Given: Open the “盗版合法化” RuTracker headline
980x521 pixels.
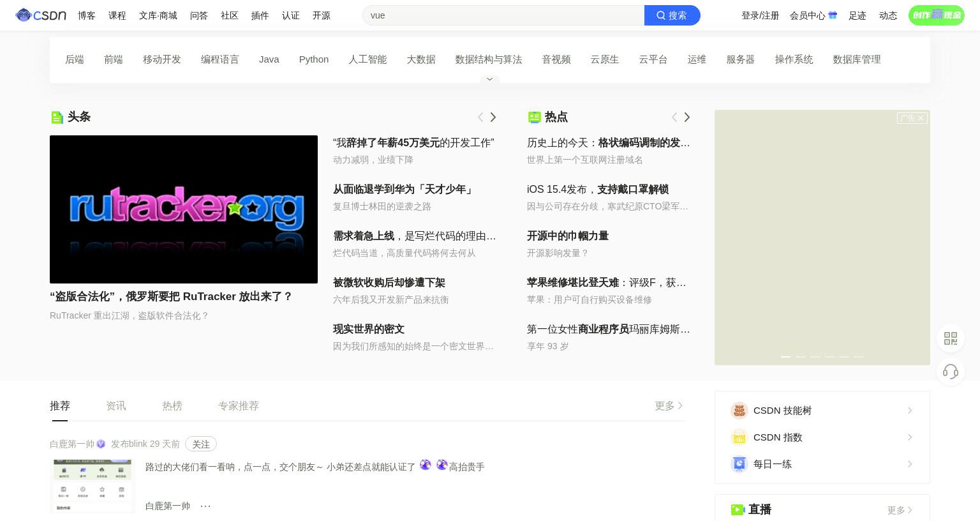Looking at the screenshot, I should pyautogui.click(x=171, y=296).
